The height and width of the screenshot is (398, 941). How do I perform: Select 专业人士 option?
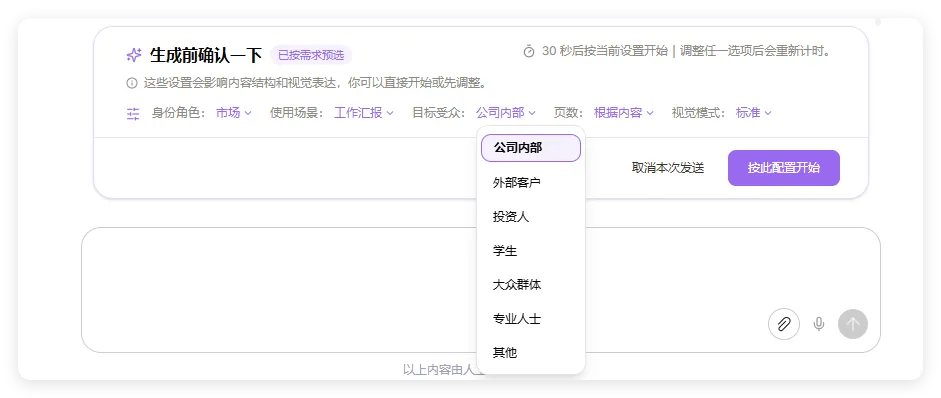[531, 319]
